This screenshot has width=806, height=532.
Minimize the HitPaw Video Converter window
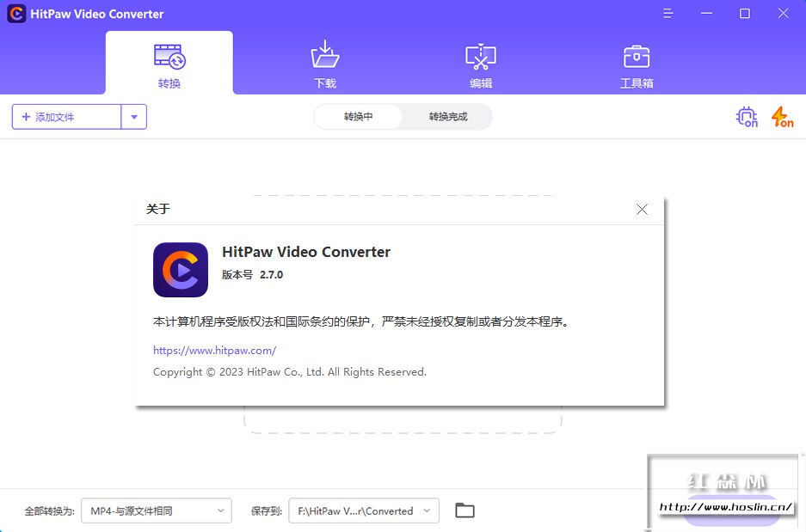pos(707,14)
